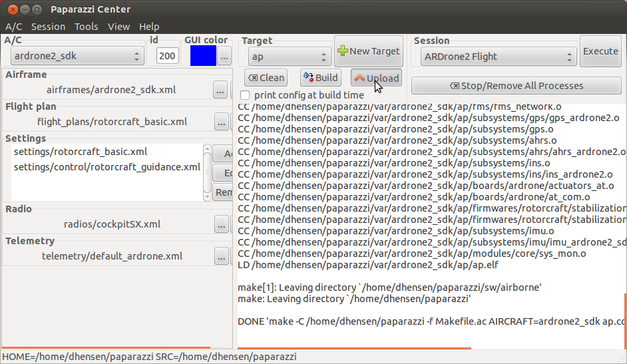Click Stop/Remove All Processes button
Viewport: 627px width, 364px height.
(517, 86)
